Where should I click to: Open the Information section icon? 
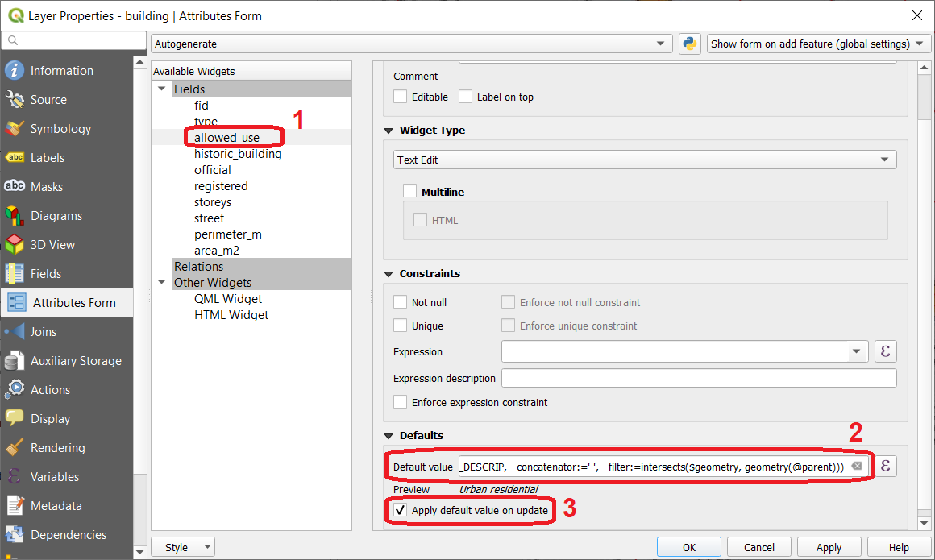point(15,70)
